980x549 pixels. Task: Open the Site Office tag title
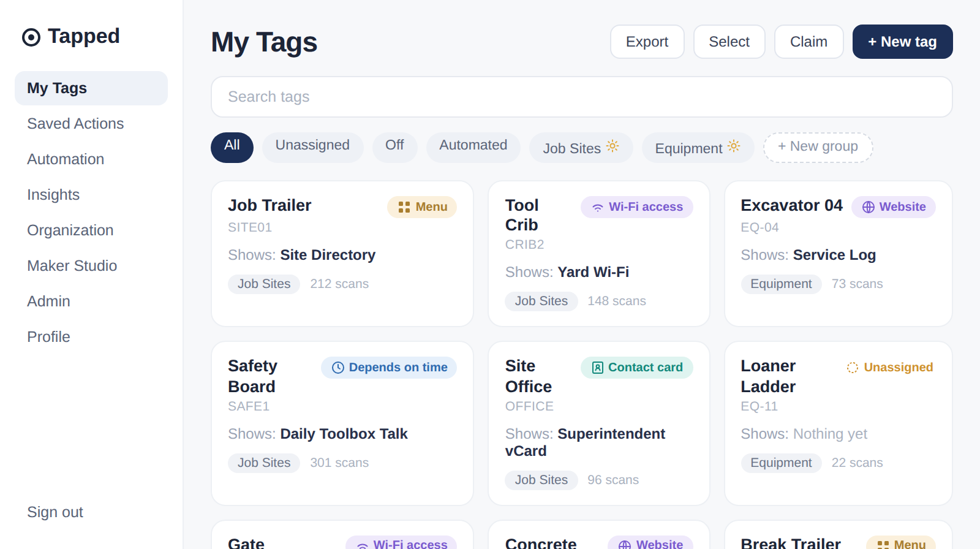point(529,376)
